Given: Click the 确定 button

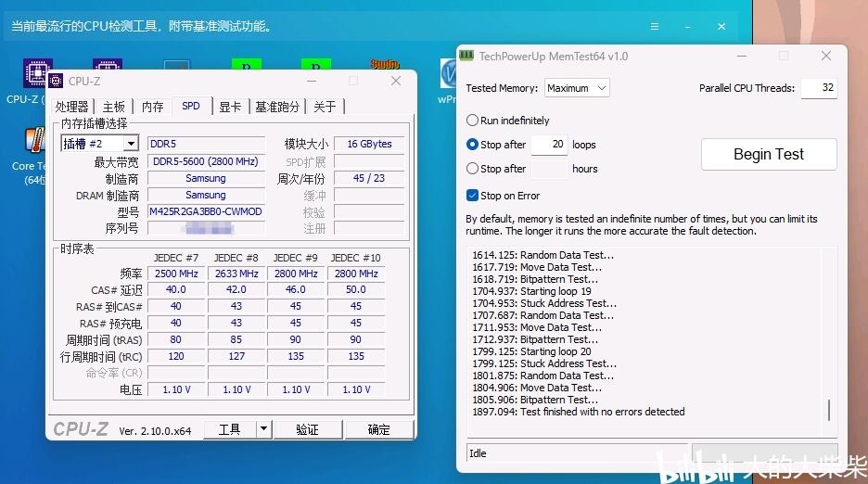Looking at the screenshot, I should click(x=379, y=429).
